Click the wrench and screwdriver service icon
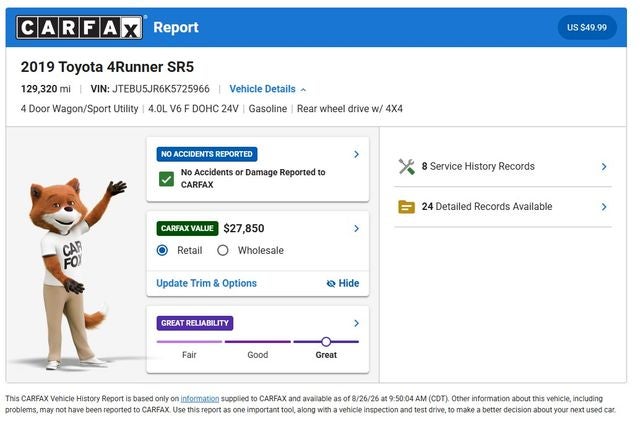The height and width of the screenshot is (423, 640). click(x=407, y=167)
